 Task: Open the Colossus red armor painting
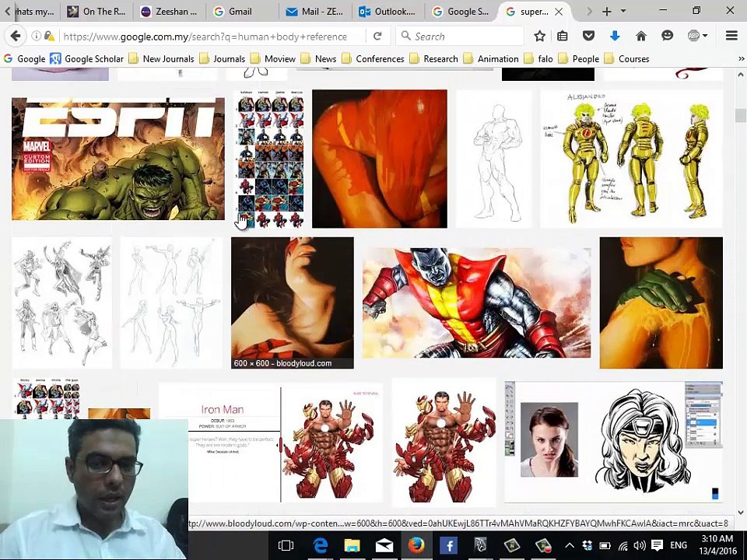point(476,303)
